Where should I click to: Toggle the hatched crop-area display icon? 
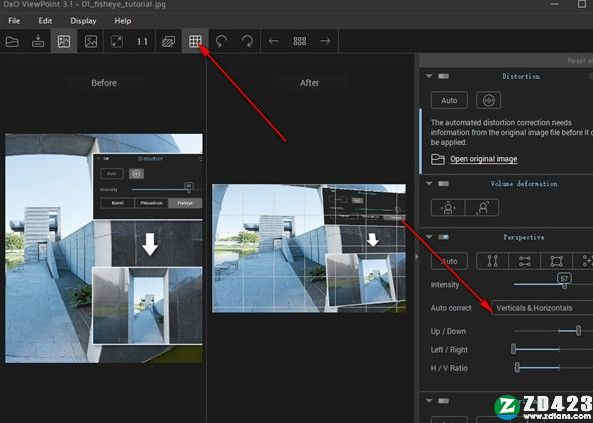click(168, 41)
